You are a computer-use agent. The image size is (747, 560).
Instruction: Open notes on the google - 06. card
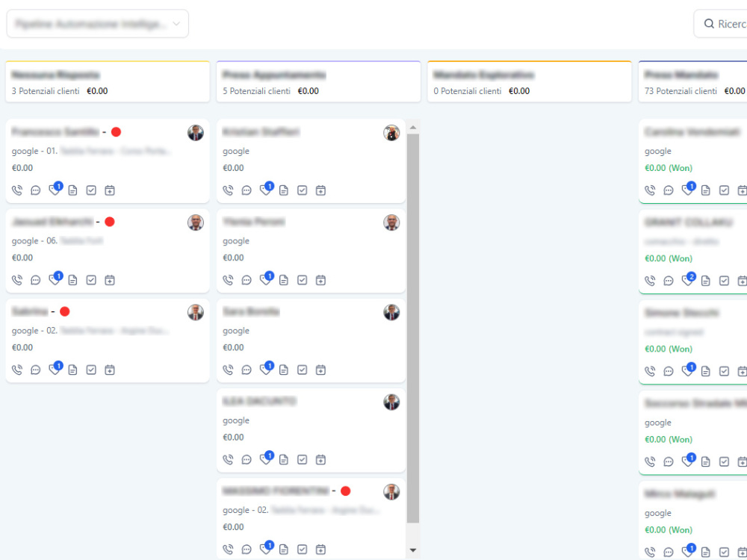pyautogui.click(x=72, y=280)
